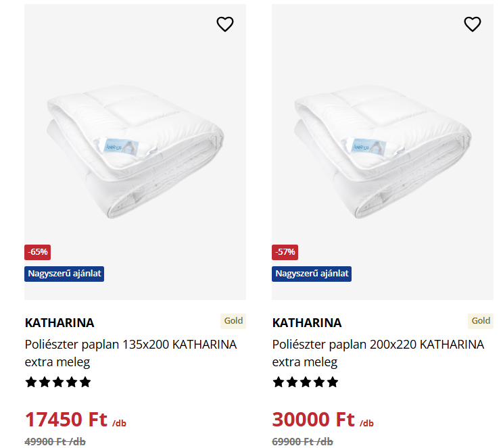
Task: Click the -65% discount badge
Action: [38, 252]
